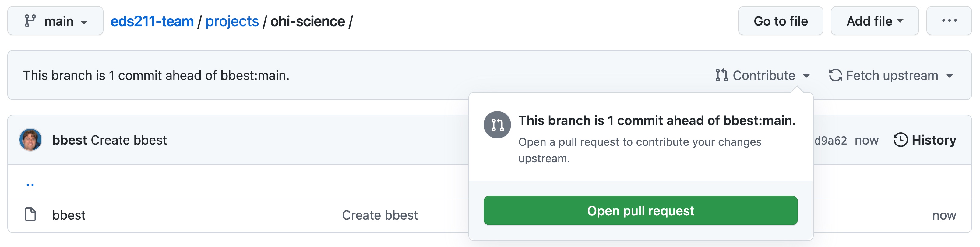The image size is (980, 247).
Task: Go up to the parent directory (..)
Action: (30, 185)
